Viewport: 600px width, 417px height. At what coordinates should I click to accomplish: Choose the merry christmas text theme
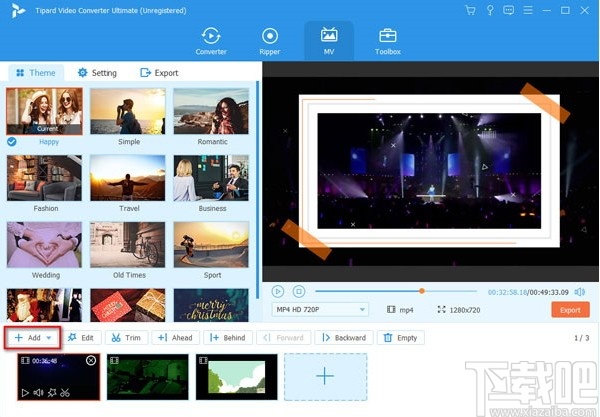[211, 305]
